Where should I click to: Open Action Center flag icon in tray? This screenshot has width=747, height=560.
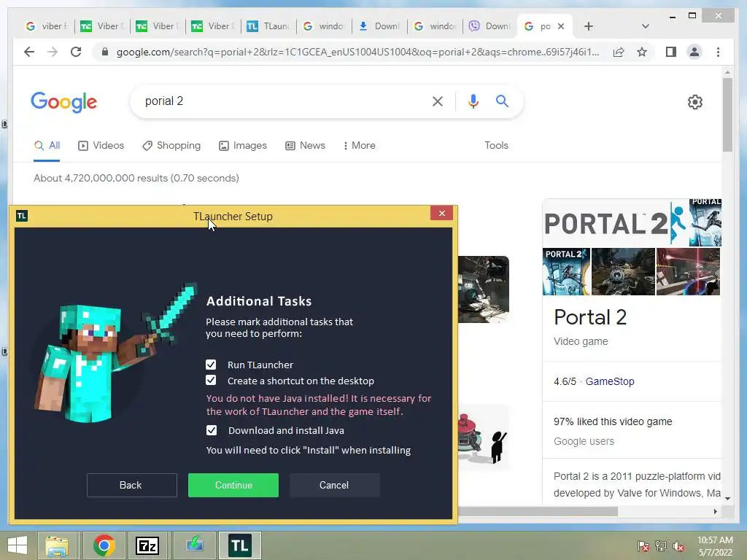[643, 546]
